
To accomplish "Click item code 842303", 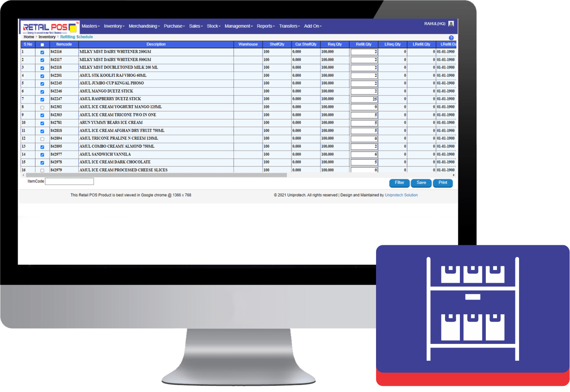I will [x=56, y=115].
